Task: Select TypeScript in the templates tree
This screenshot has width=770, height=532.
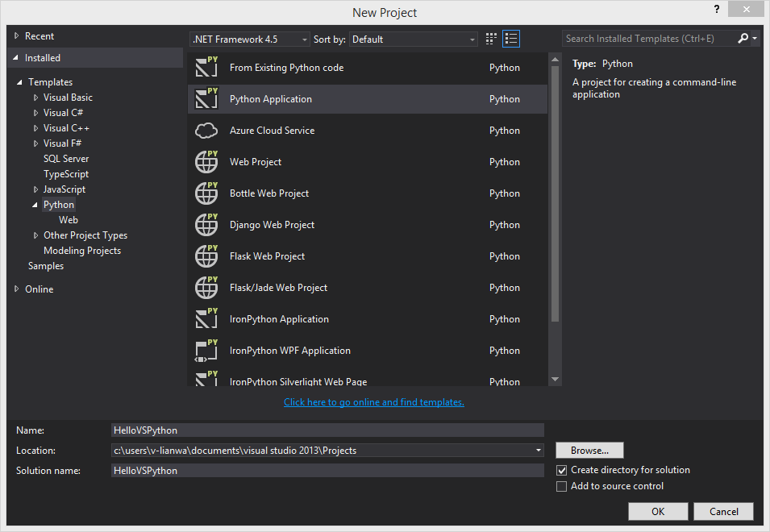Action: point(66,174)
